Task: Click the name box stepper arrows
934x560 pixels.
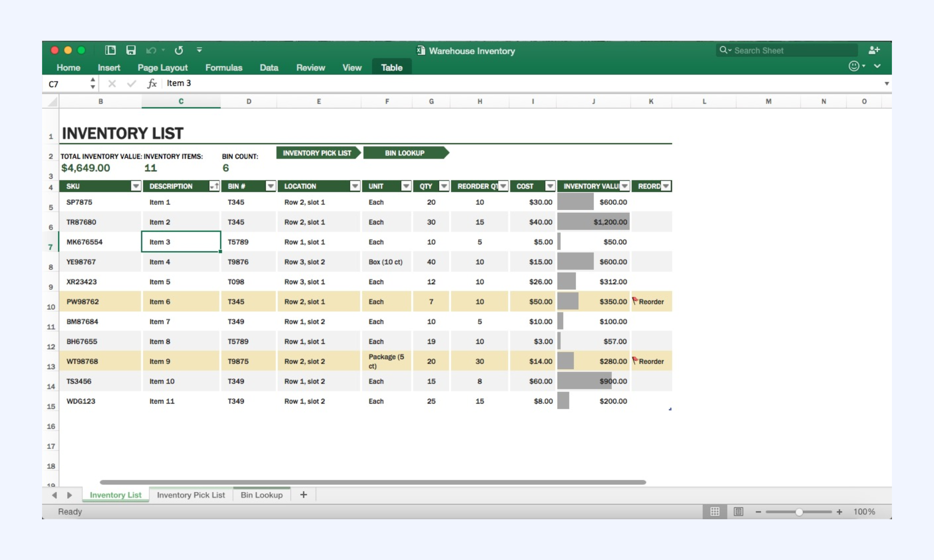Action: tap(92, 84)
